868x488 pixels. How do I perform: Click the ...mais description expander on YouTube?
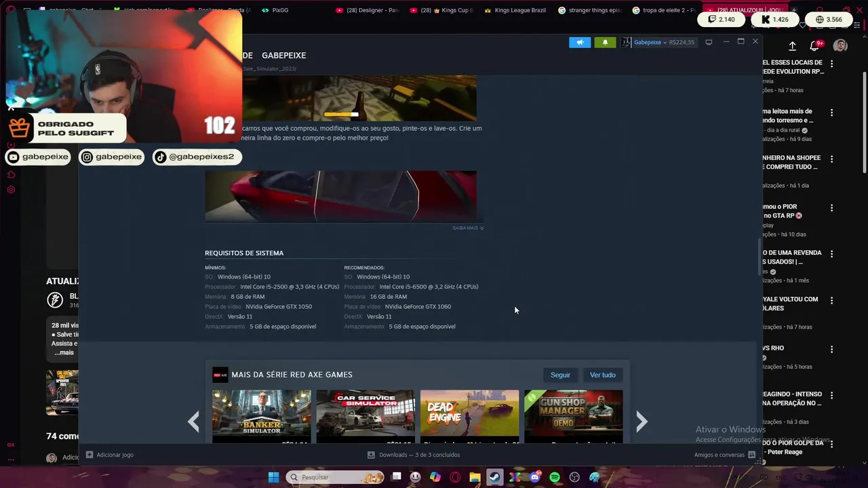click(63, 352)
